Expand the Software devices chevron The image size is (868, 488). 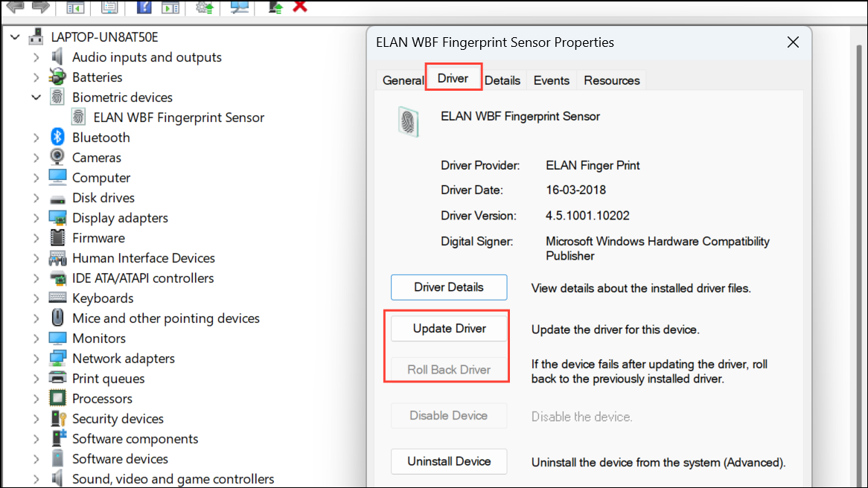36,459
